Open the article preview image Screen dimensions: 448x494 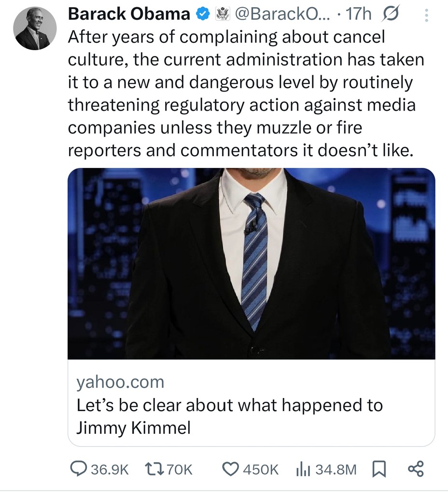point(251,263)
